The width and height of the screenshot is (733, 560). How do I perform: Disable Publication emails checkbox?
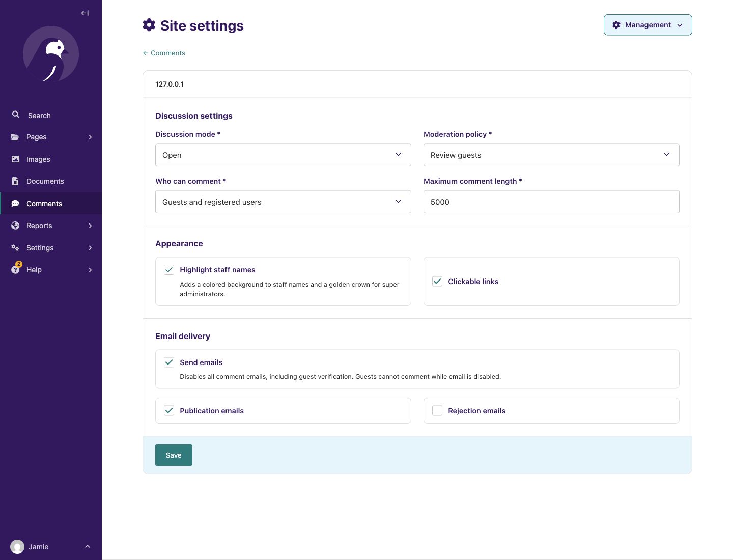click(169, 410)
